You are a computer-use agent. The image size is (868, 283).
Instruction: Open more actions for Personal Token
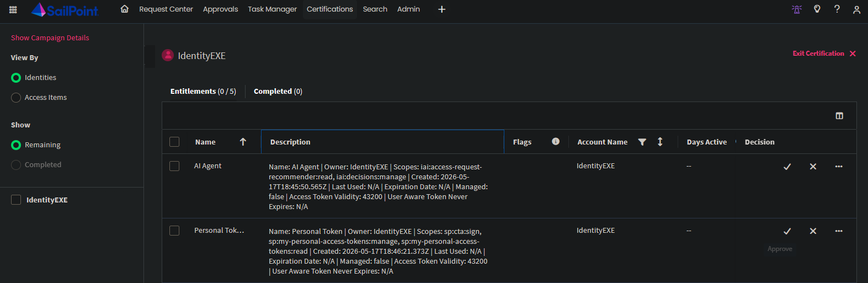pyautogui.click(x=839, y=231)
